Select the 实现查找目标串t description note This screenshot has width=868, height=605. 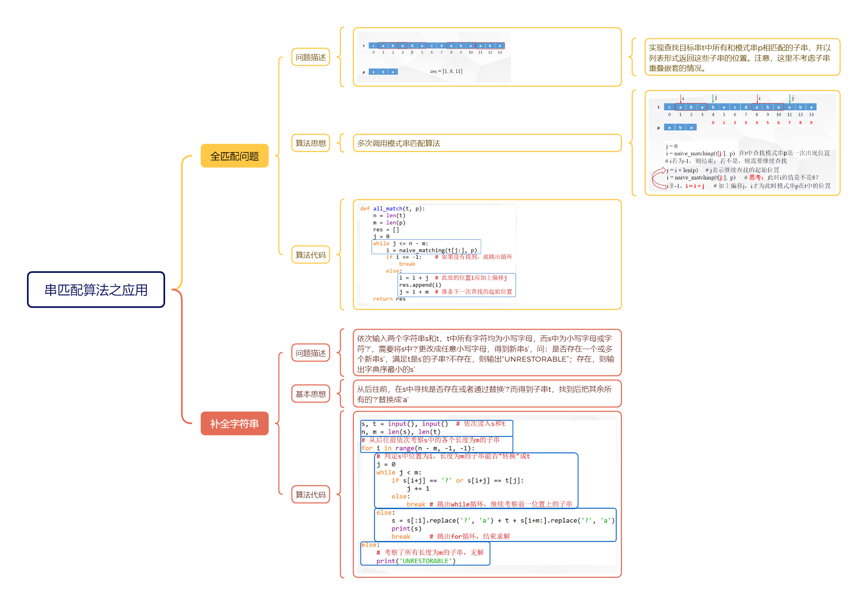(x=742, y=58)
